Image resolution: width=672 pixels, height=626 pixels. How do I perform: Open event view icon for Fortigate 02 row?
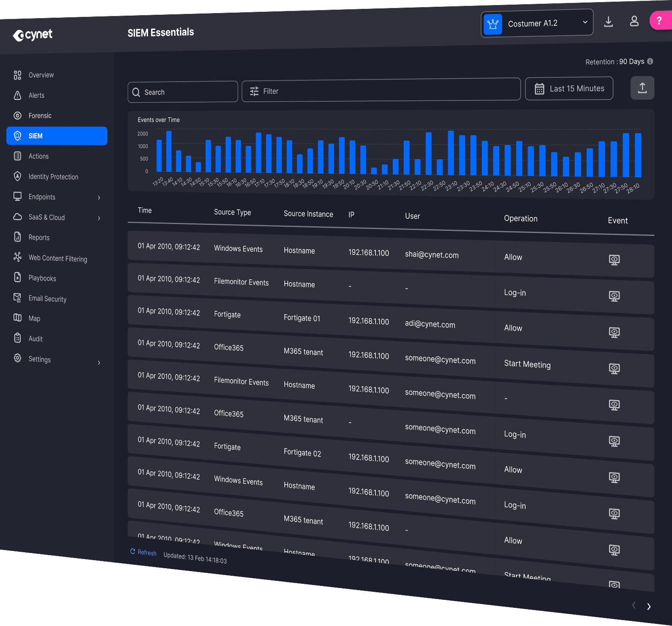614,441
